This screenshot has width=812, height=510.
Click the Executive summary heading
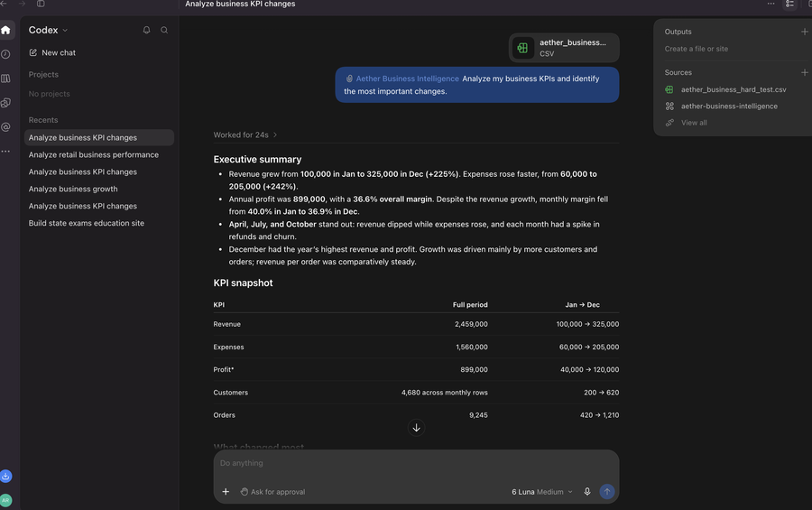[x=257, y=160]
